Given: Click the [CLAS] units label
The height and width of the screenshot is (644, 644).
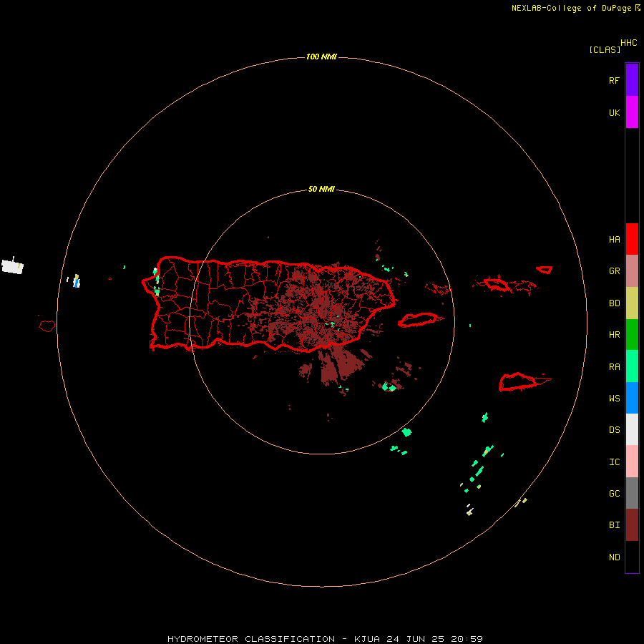Looking at the screenshot, I should 605,49.
